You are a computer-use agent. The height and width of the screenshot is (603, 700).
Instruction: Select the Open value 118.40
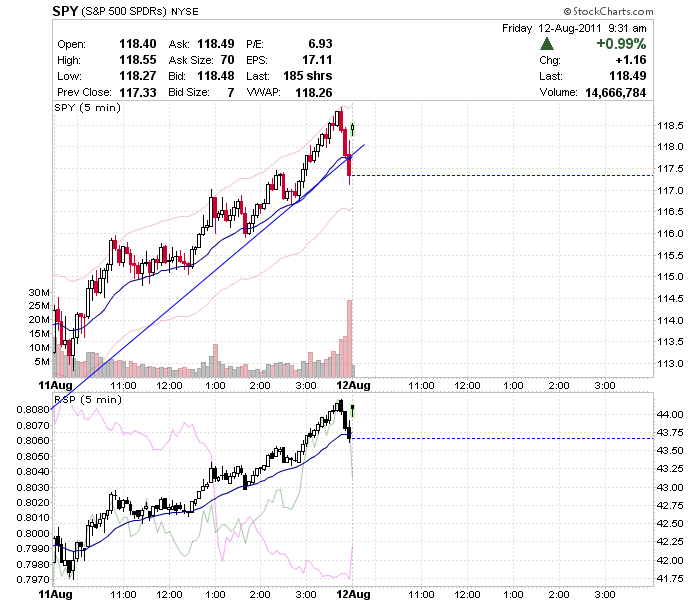click(x=138, y=44)
